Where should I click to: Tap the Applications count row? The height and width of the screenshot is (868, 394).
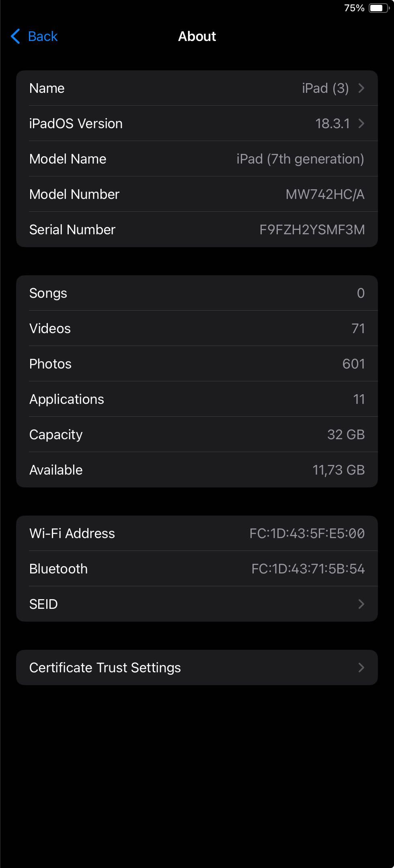[x=197, y=399]
